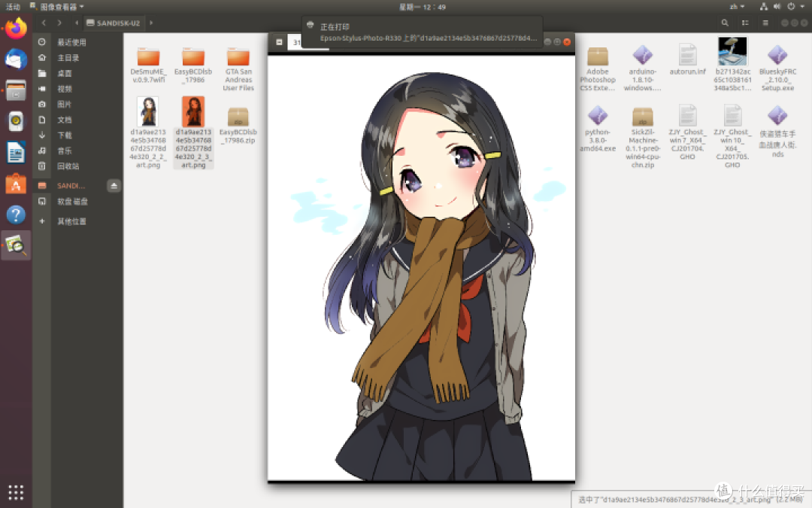Select SANDI... drive in sidebar

(71, 186)
